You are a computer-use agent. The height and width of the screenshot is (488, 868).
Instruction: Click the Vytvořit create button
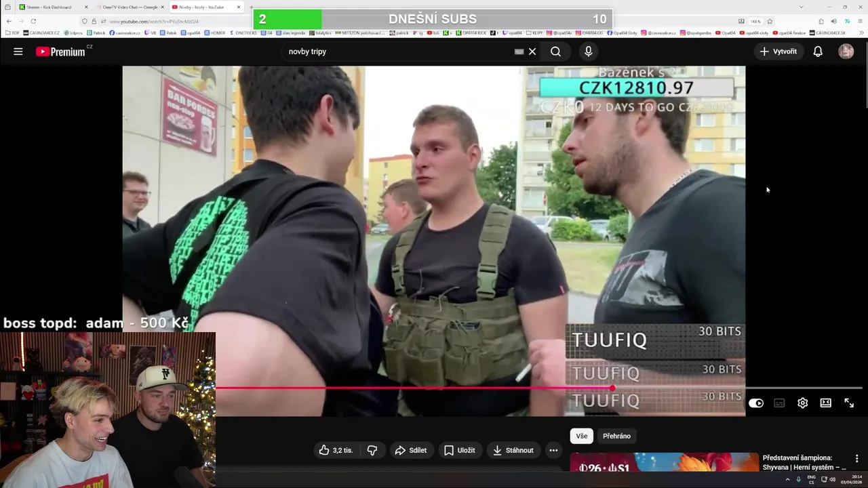click(x=778, y=52)
